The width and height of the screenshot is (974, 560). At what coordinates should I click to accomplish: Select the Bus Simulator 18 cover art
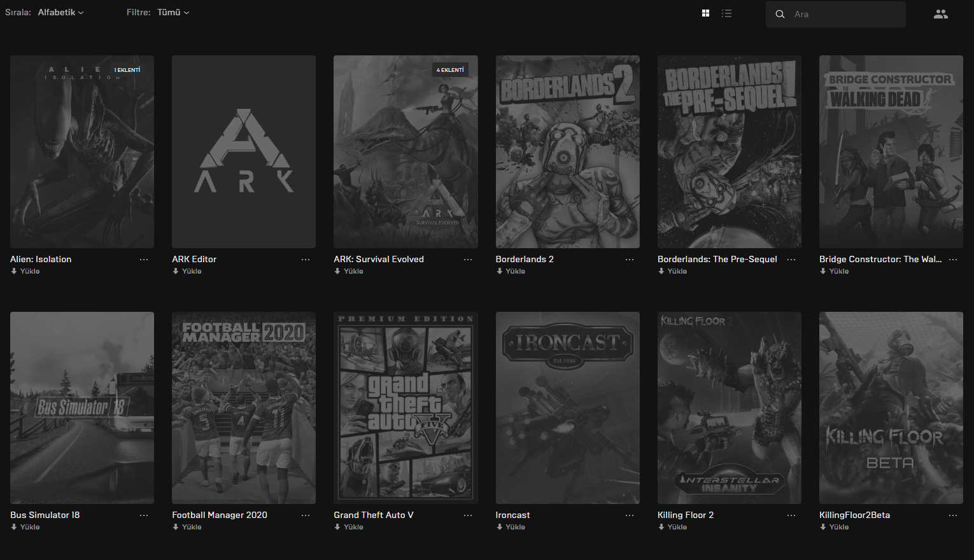82,408
